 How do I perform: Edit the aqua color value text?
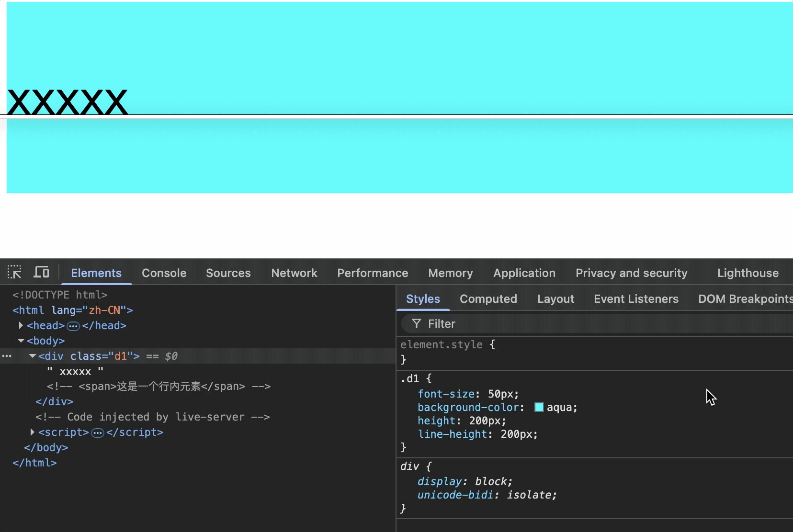559,408
